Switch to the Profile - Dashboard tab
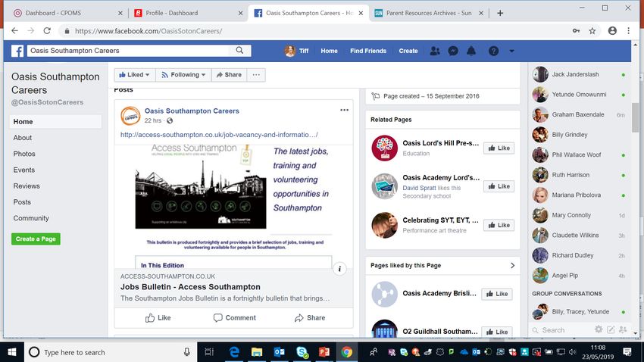 click(x=188, y=13)
